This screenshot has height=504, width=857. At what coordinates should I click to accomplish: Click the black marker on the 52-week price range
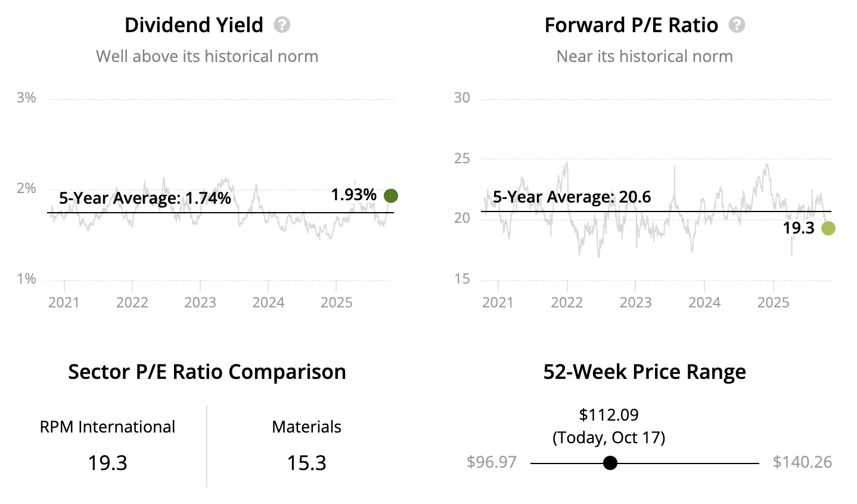(x=610, y=463)
